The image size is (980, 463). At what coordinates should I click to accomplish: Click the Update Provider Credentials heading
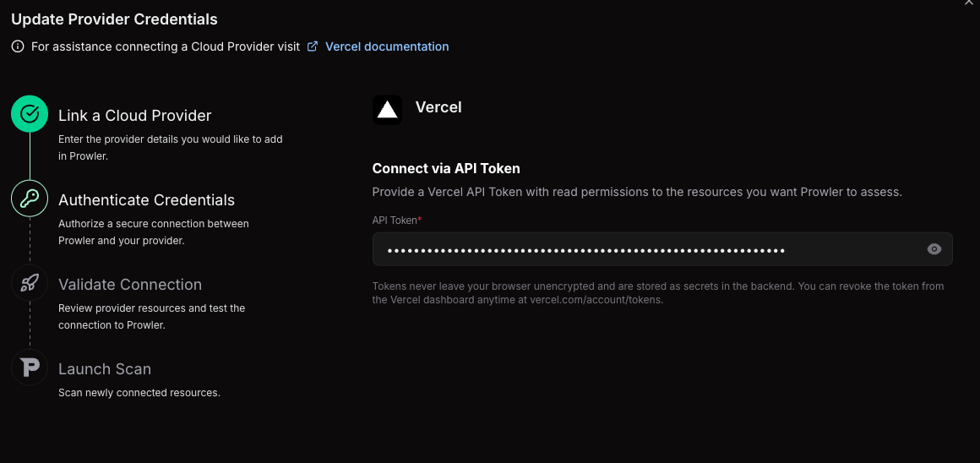tap(114, 19)
